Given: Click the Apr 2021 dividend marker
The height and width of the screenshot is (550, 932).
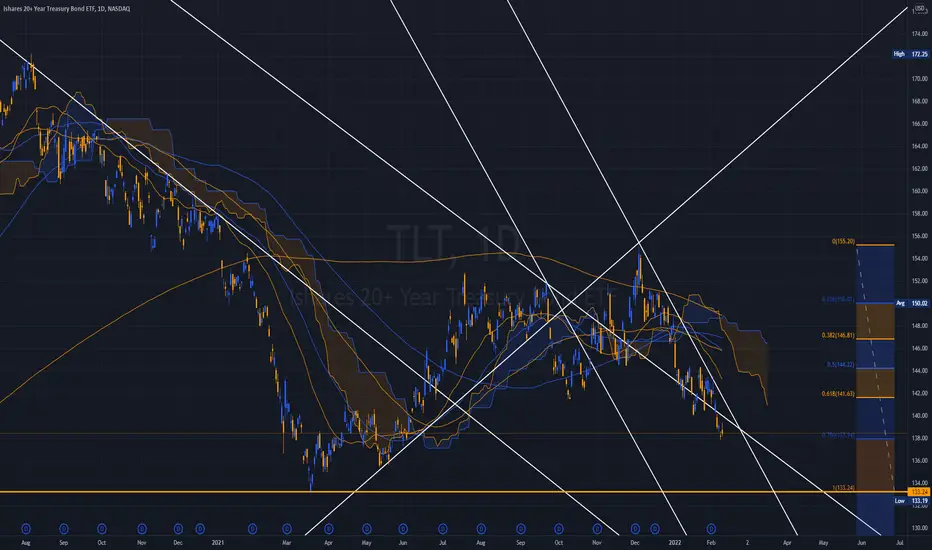Looking at the screenshot, I should coord(328,529).
